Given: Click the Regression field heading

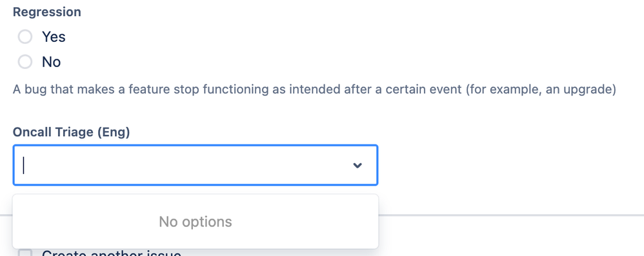Looking at the screenshot, I should (x=47, y=12).
